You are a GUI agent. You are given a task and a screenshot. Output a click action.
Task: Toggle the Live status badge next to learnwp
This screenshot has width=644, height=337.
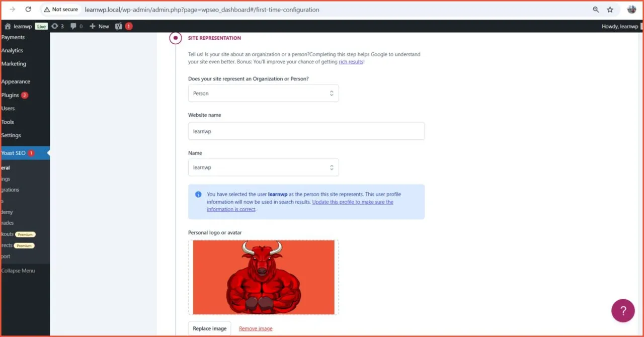click(x=41, y=26)
